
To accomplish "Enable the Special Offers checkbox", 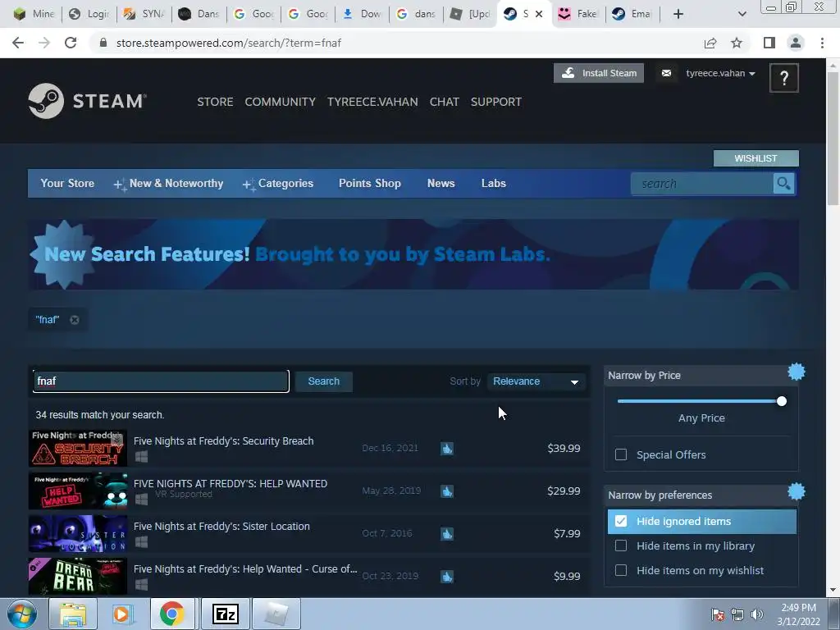I will (621, 454).
